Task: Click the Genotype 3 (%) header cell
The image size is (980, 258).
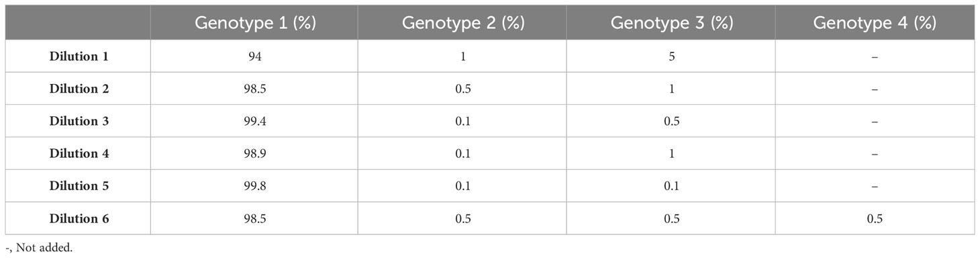Action: pos(671,24)
